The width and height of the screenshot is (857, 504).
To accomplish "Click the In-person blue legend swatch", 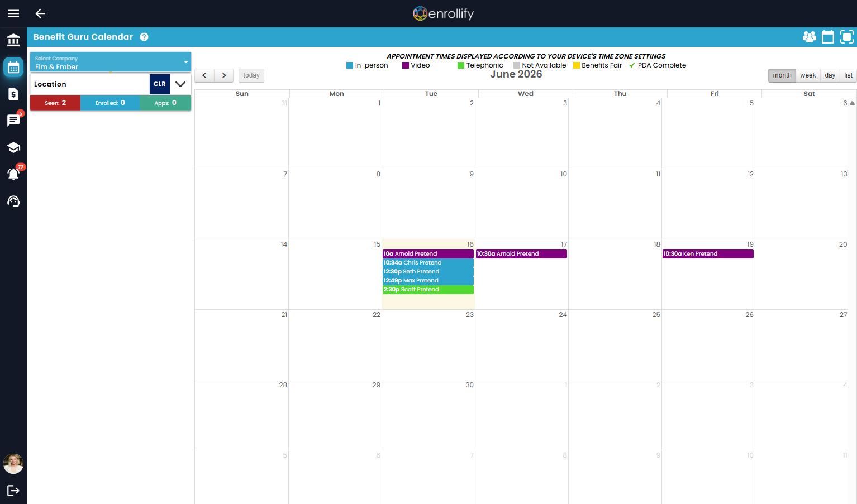I will 350,65.
